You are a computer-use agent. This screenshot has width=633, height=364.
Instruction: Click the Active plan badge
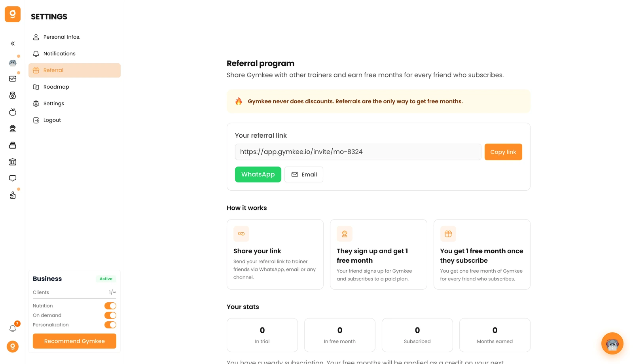coord(106,279)
